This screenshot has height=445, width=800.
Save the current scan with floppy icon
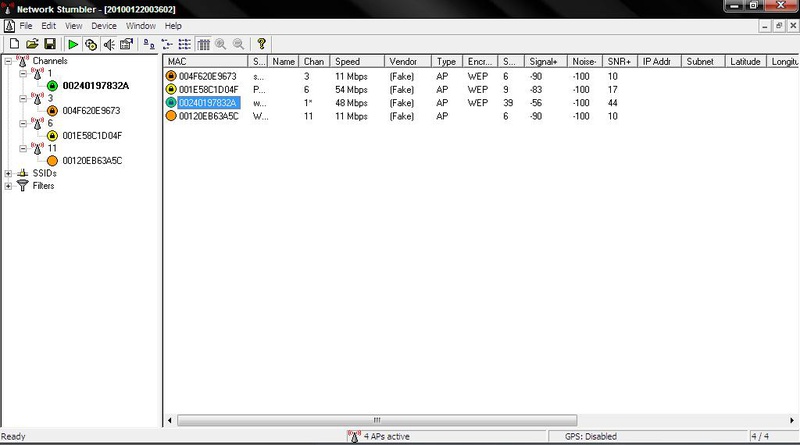[49, 44]
